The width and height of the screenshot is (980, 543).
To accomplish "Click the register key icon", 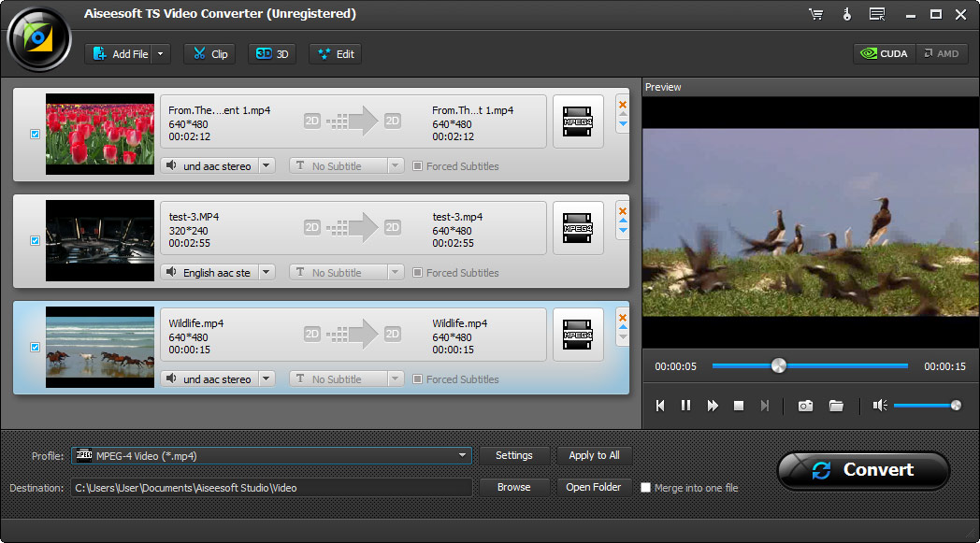I will [847, 14].
